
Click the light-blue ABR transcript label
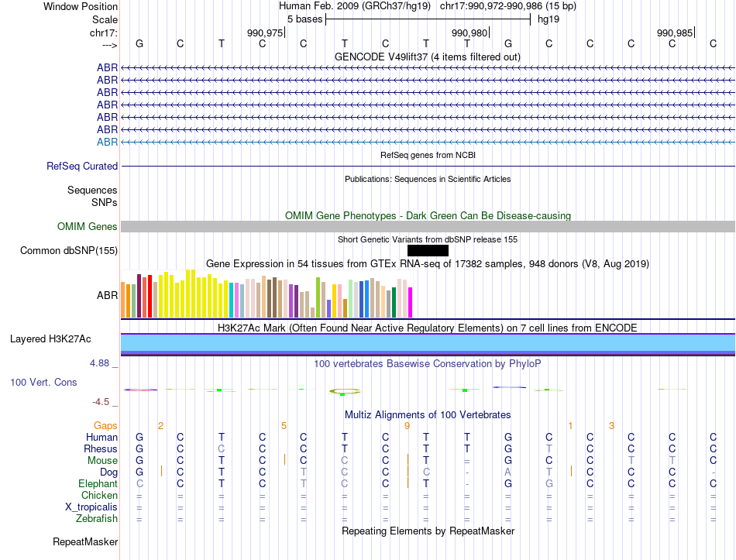pyautogui.click(x=107, y=142)
